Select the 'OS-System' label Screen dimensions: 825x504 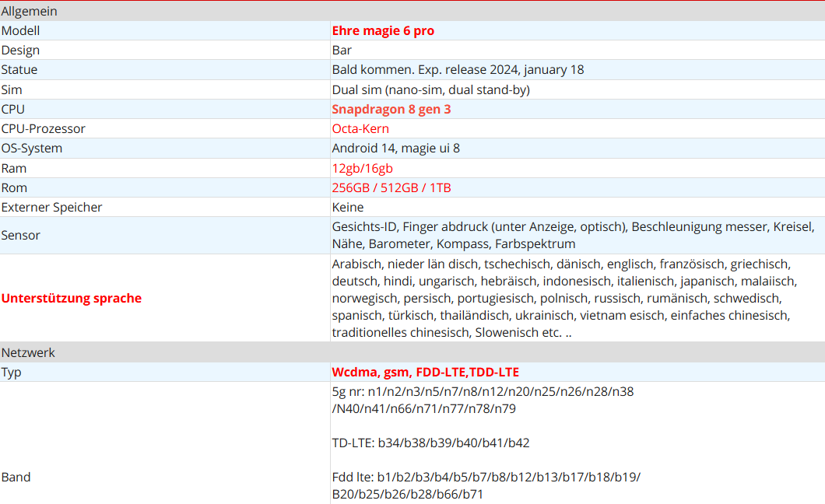point(32,148)
